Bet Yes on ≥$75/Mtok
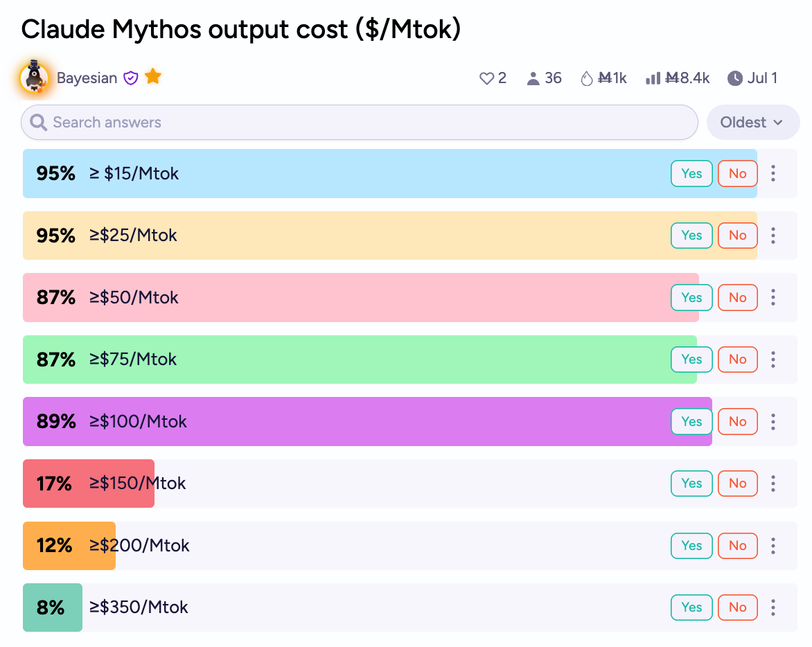The width and height of the screenshot is (812, 647). pyautogui.click(x=691, y=360)
